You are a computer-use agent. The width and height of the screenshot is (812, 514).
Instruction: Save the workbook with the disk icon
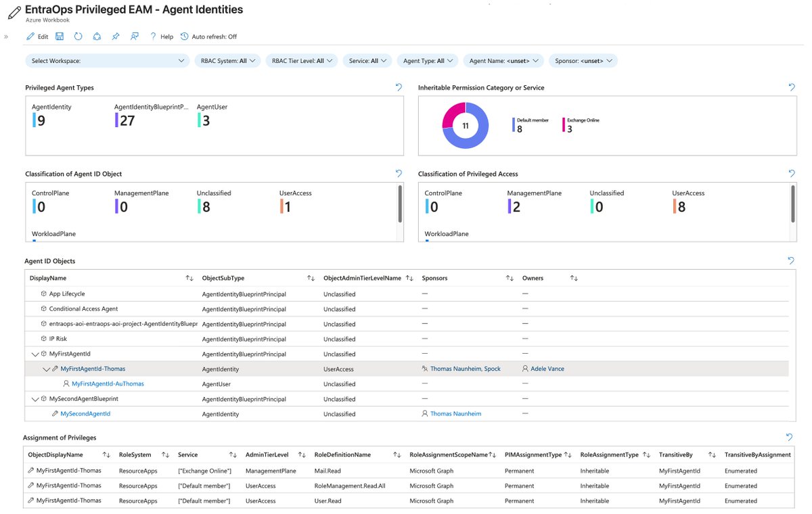(x=60, y=37)
